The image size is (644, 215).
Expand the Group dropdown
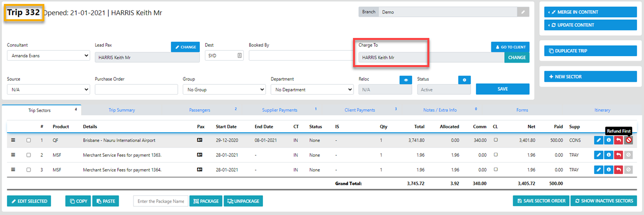pyautogui.click(x=224, y=90)
